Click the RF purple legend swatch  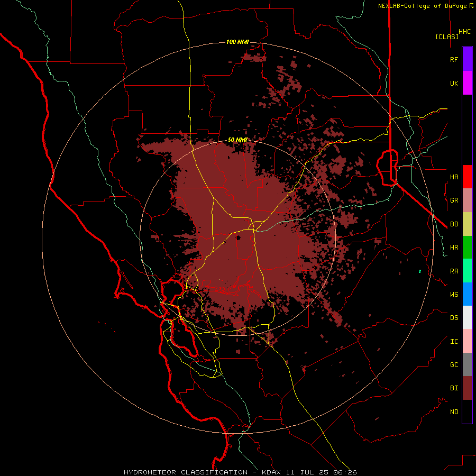[x=467, y=59]
